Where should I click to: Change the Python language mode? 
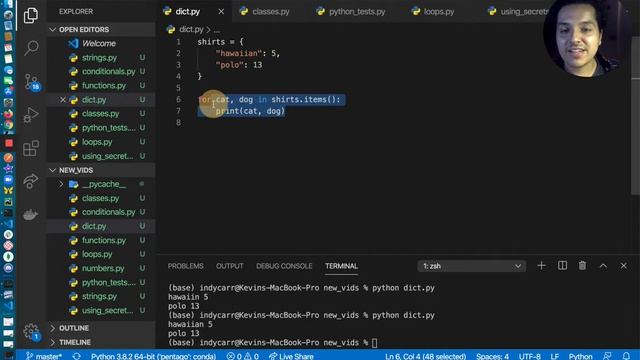[580, 356]
